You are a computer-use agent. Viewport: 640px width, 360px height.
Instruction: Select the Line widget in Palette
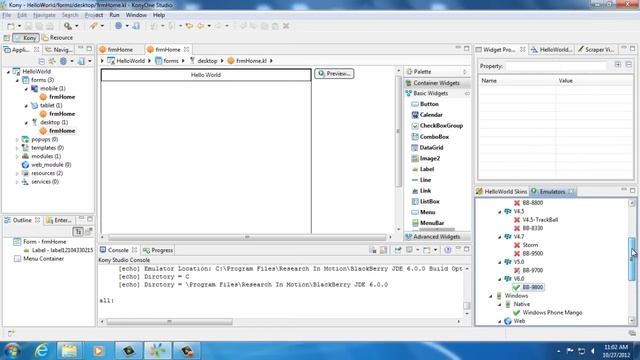pyautogui.click(x=421, y=180)
